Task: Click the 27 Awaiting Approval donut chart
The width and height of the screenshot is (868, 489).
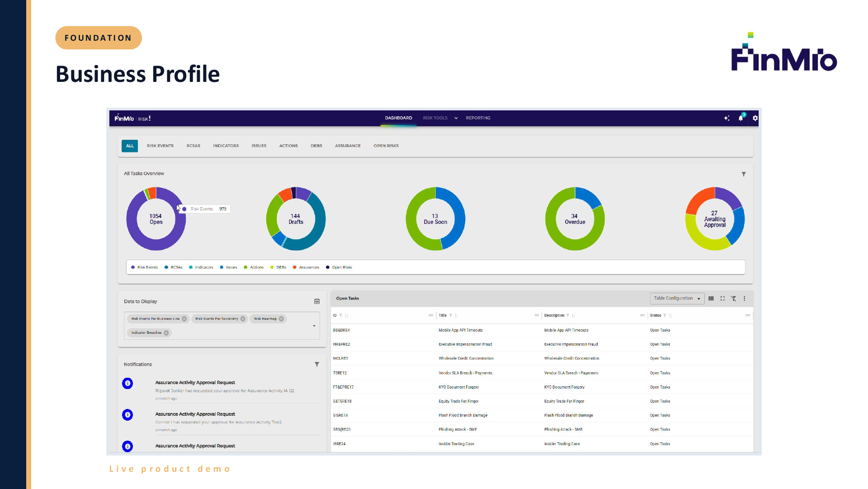Action: coord(714,219)
